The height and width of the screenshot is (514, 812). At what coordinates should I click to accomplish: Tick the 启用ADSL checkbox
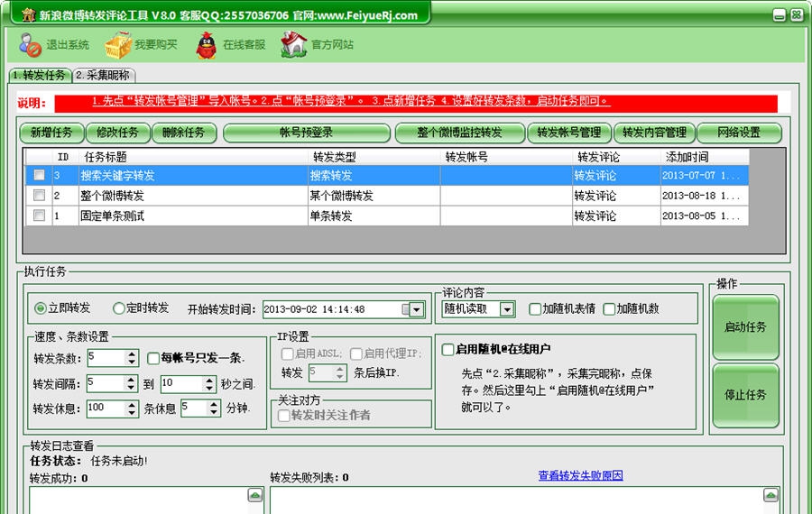point(287,354)
